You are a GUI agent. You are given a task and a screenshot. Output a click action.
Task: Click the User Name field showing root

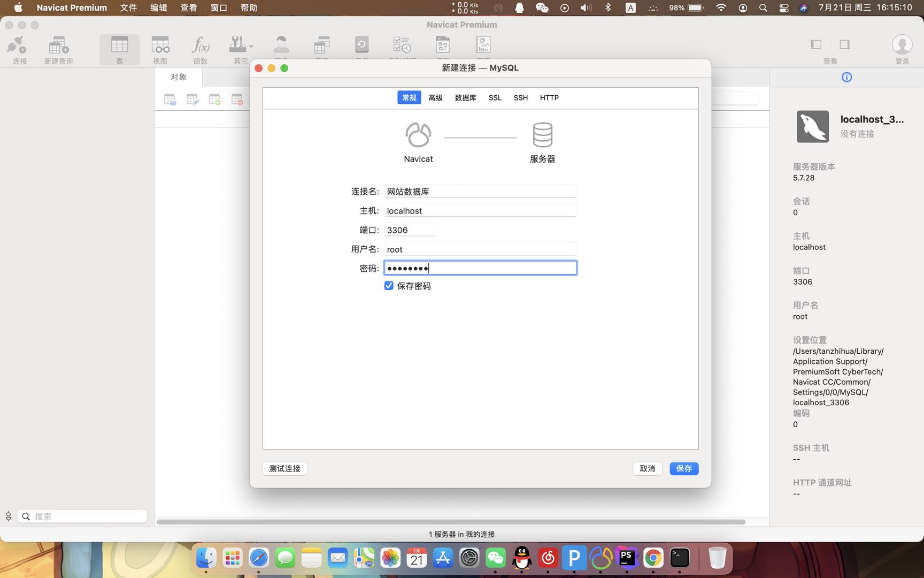click(x=480, y=249)
